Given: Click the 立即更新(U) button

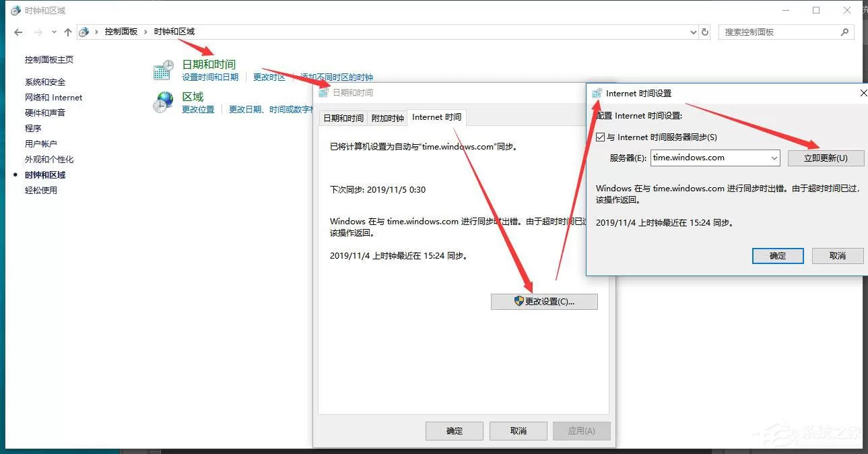Looking at the screenshot, I should click(826, 158).
